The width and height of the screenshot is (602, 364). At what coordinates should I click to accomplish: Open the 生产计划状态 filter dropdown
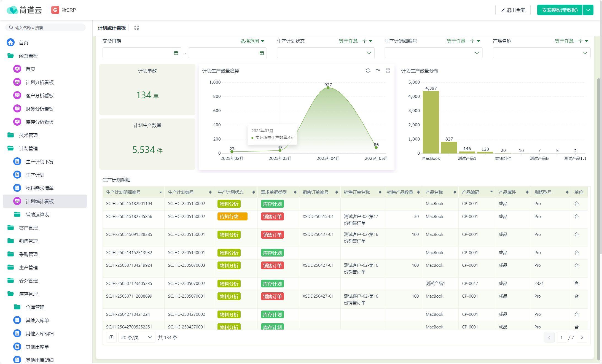pos(326,53)
